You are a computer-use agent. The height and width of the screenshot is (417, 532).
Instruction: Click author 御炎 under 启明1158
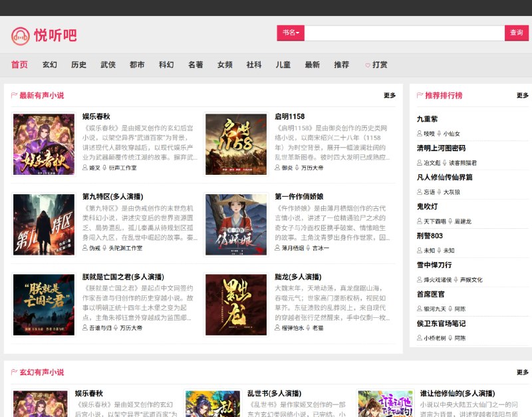coord(287,168)
